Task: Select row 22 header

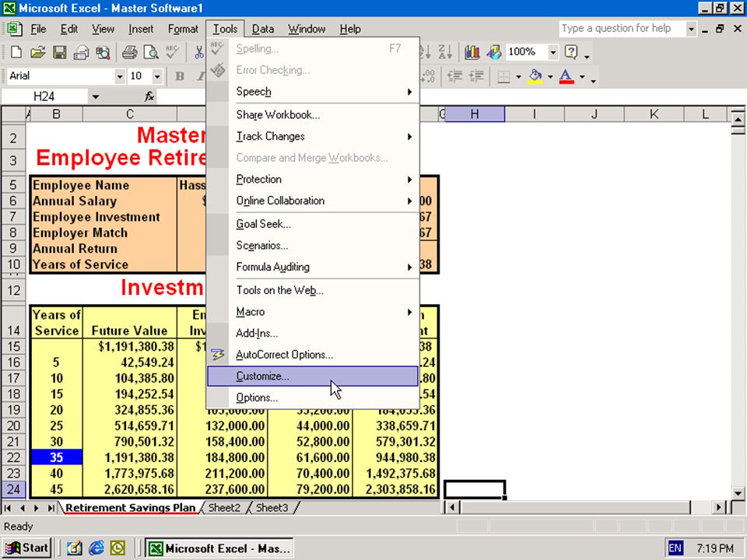Action: pyautogui.click(x=13, y=457)
